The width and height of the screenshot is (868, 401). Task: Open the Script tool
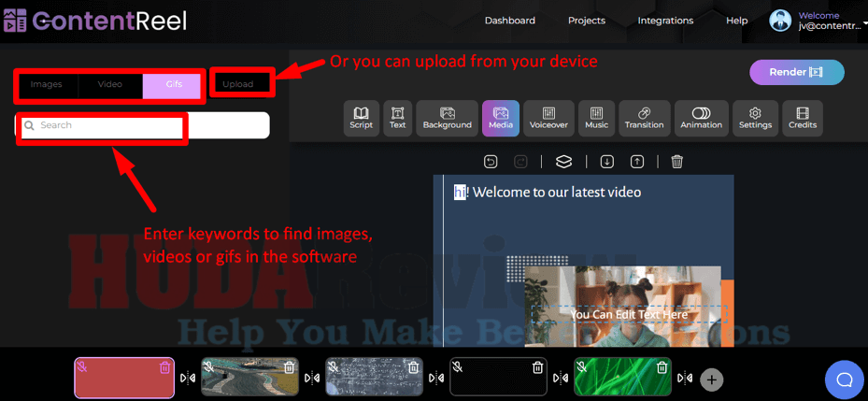(x=361, y=118)
